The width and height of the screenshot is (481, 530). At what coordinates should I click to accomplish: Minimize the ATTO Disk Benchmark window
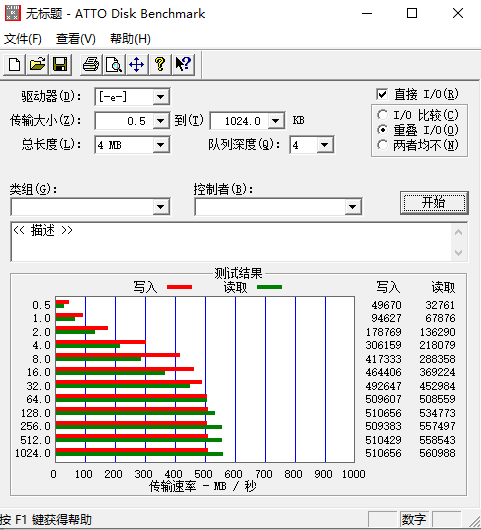[367, 14]
